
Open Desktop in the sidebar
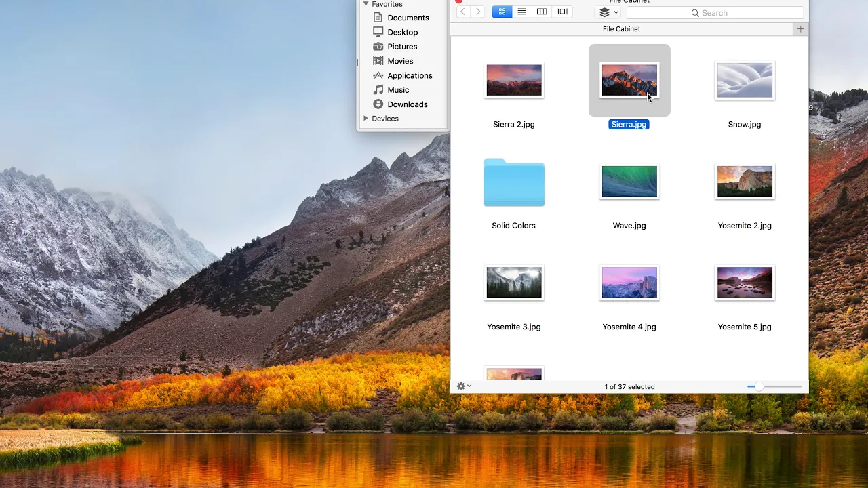tap(401, 32)
